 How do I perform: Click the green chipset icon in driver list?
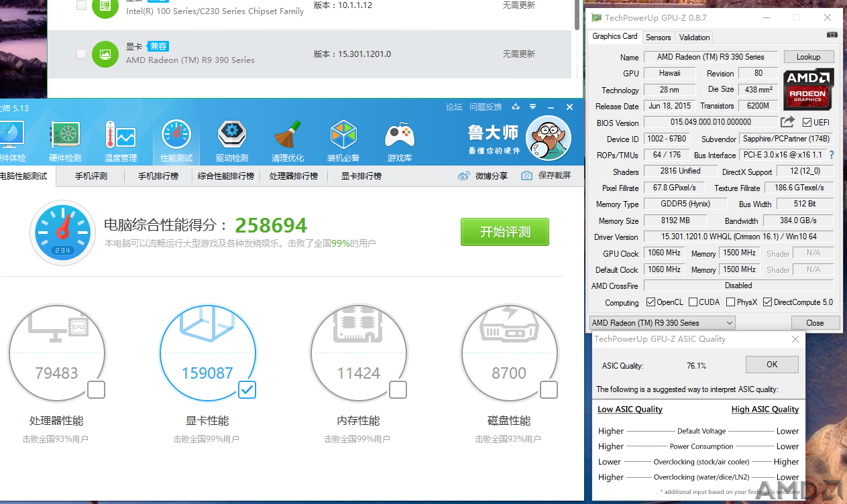coord(105,6)
